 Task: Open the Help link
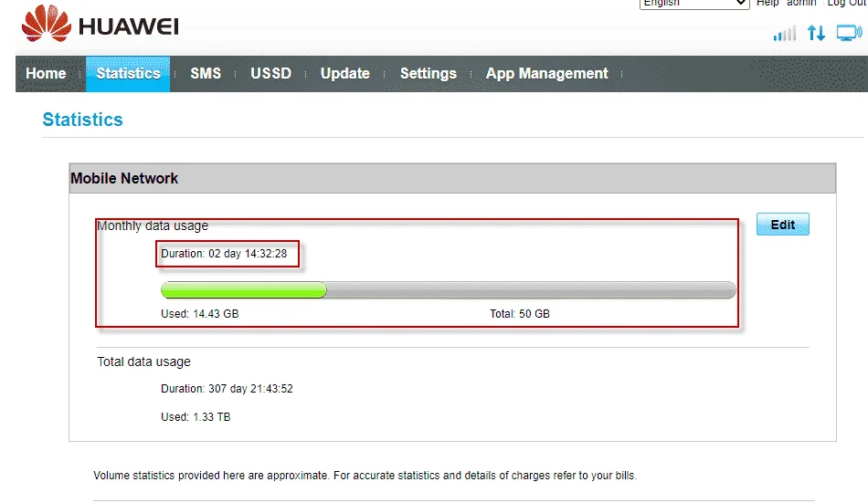click(767, 4)
